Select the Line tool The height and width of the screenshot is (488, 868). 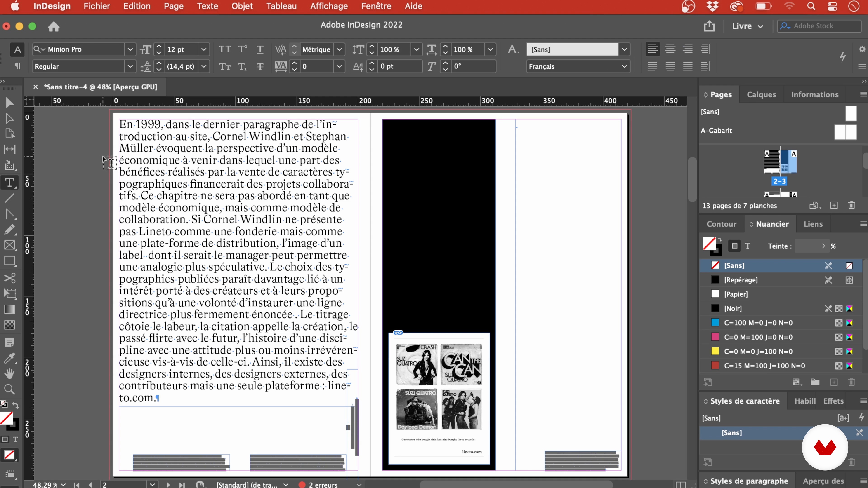tap(9, 198)
